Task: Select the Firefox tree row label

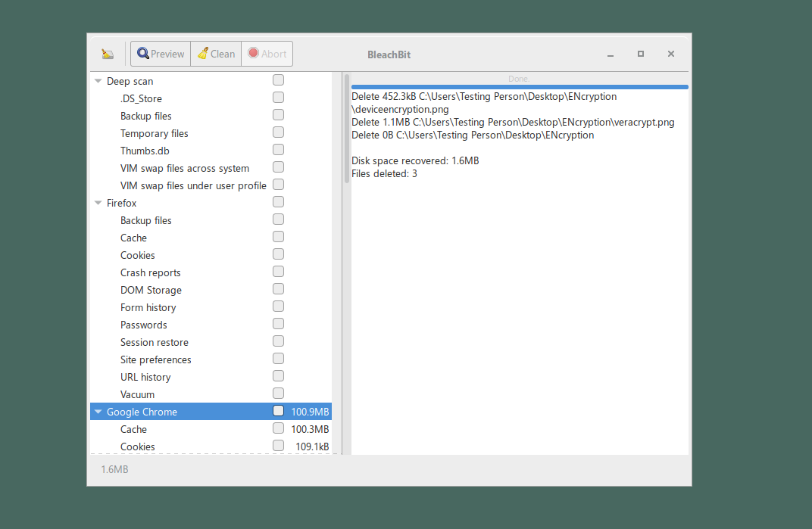Action: click(122, 204)
